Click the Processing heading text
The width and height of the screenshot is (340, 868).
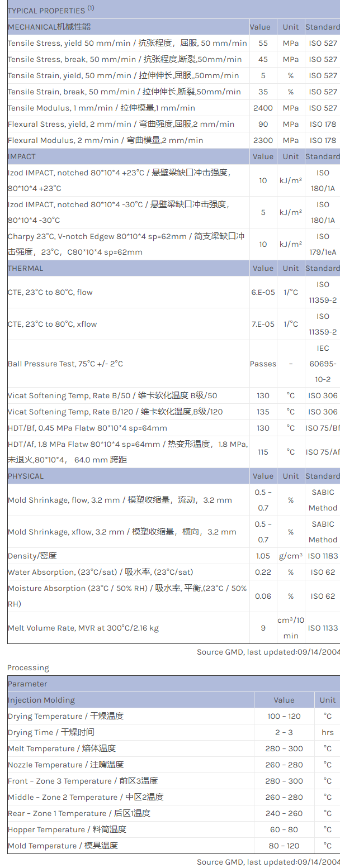pyautogui.click(x=28, y=667)
